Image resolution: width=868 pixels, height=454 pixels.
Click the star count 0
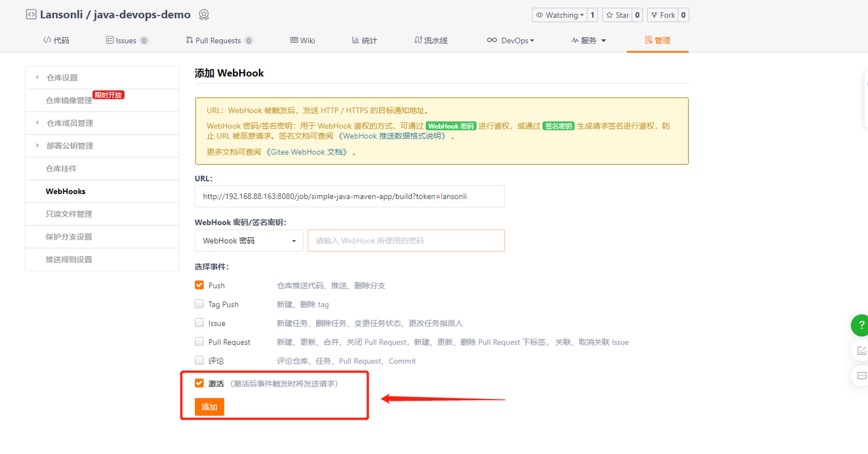[638, 15]
